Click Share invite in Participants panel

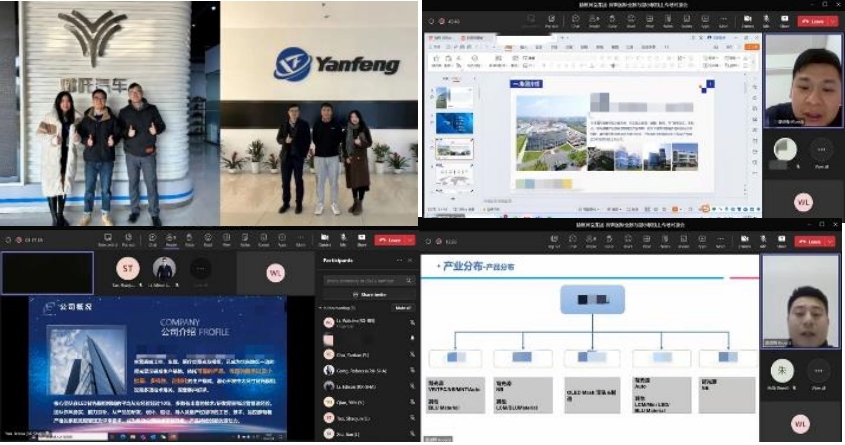pyautogui.click(x=369, y=295)
